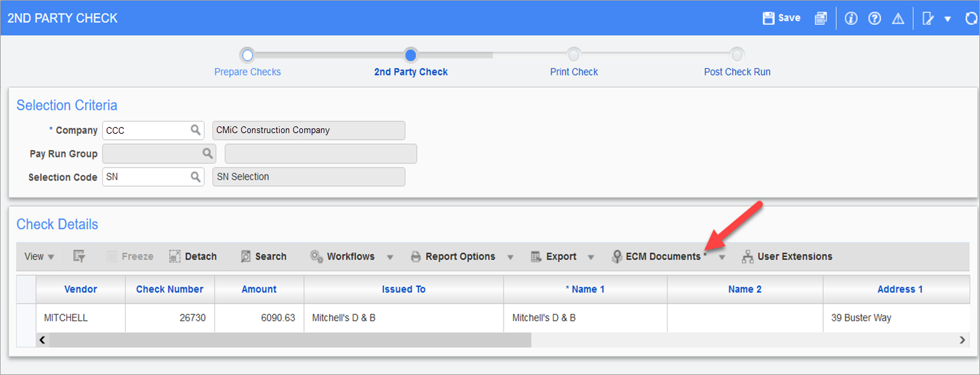The width and height of the screenshot is (980, 375).
Task: Click the Post Check Run step circle
Action: [737, 55]
